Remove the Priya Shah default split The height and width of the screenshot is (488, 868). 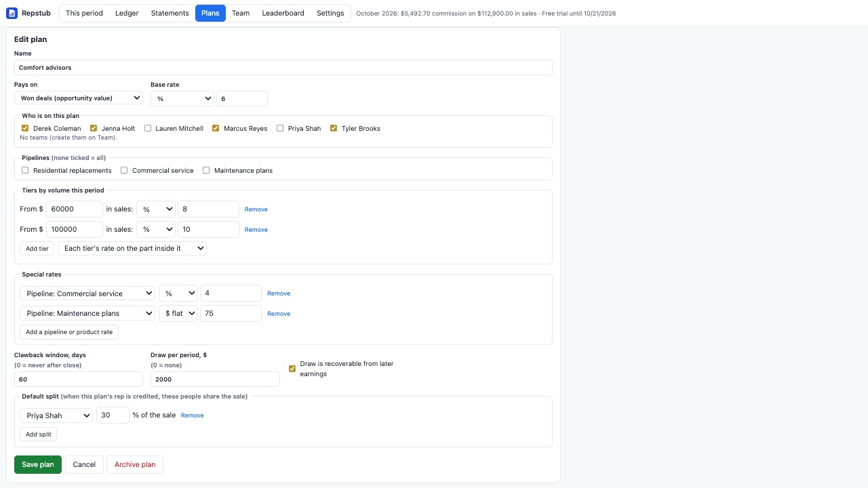(x=192, y=415)
